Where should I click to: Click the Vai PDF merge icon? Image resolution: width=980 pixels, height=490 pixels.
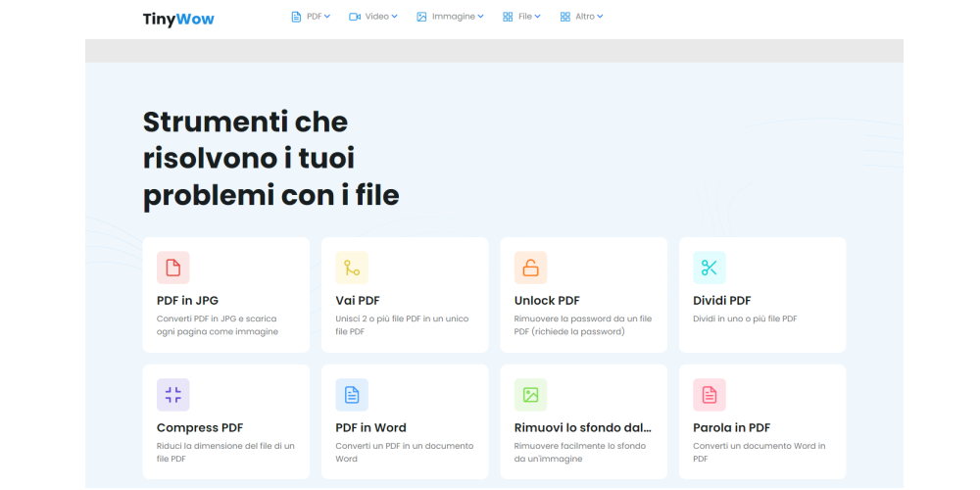coord(352,268)
